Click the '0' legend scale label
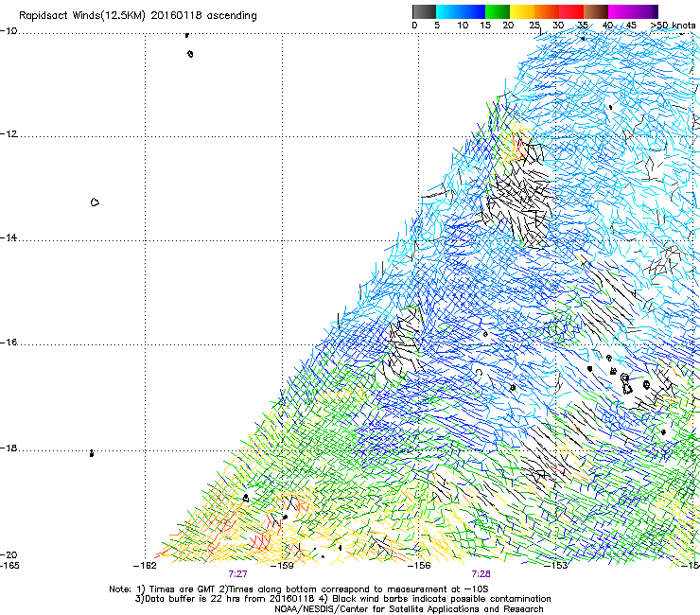This screenshot has width=700, height=615. tap(414, 26)
